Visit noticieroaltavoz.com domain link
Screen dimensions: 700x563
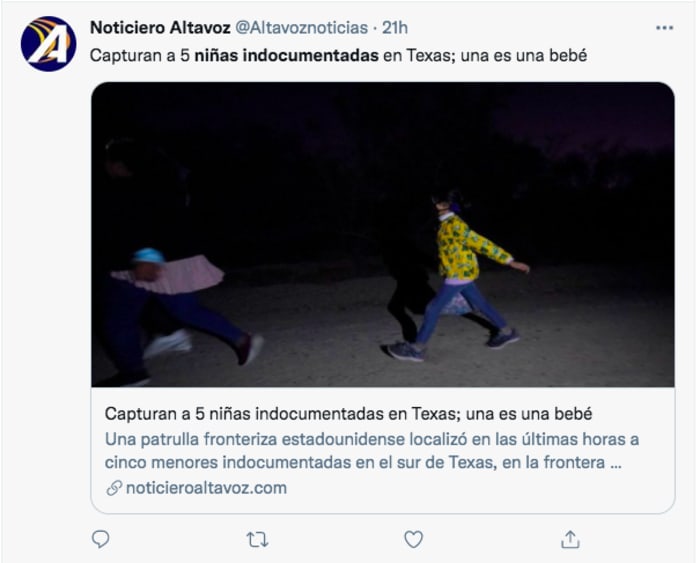[206, 488]
